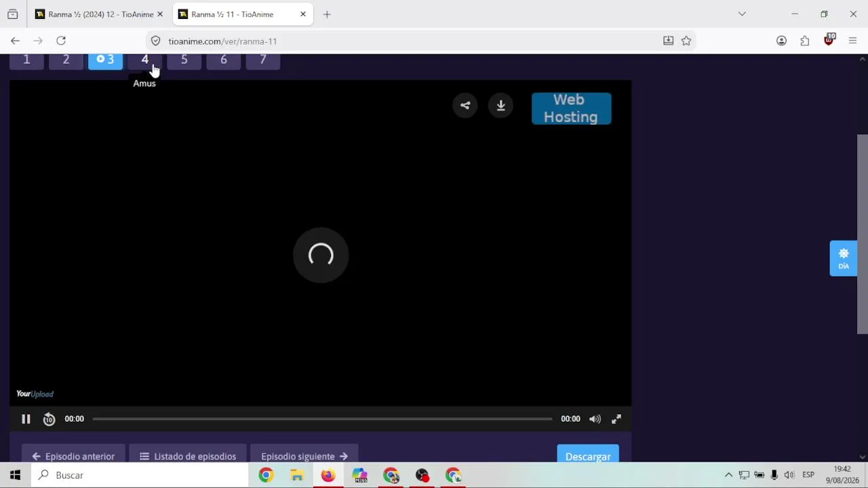The height and width of the screenshot is (488, 868).
Task: Open a new browser tab
Action: tap(327, 14)
